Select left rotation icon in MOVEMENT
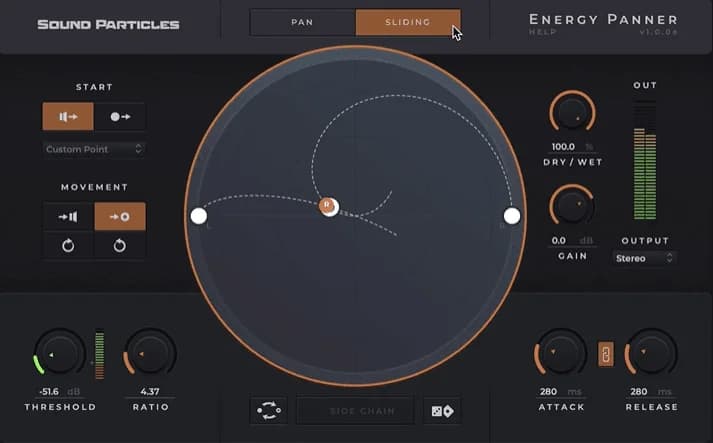The height and width of the screenshot is (443, 713). click(68, 246)
